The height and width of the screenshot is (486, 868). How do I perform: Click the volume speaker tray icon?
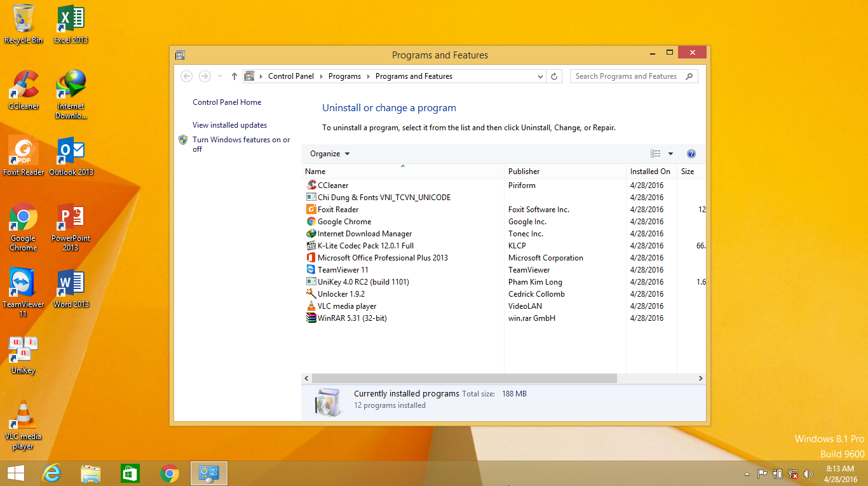click(x=808, y=474)
